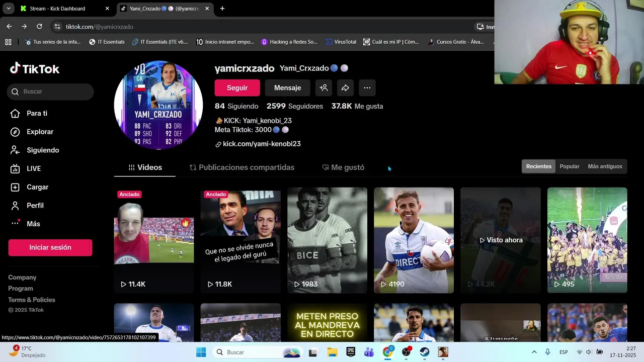Image resolution: width=644 pixels, height=362 pixels.
Task: Click the TikTok logo
Action: point(35,69)
